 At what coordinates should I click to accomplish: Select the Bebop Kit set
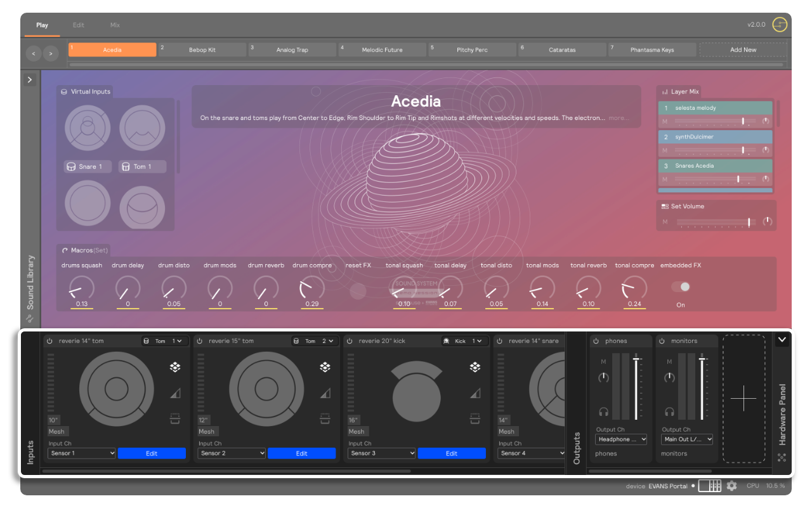click(202, 50)
